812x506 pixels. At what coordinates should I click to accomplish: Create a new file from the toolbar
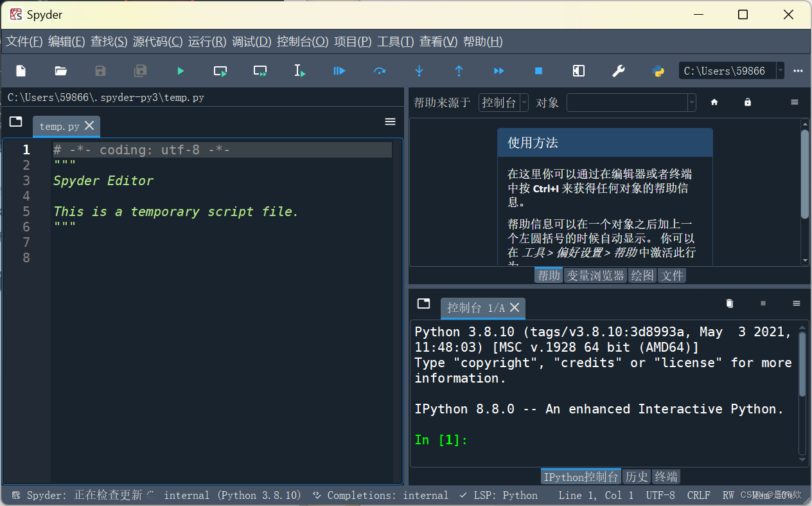pyautogui.click(x=21, y=71)
